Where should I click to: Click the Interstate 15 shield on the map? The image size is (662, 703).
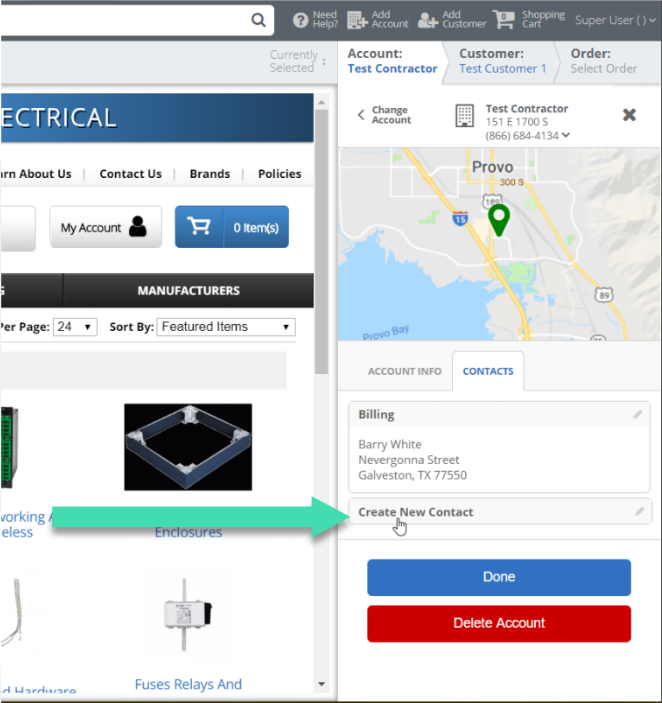point(460,218)
